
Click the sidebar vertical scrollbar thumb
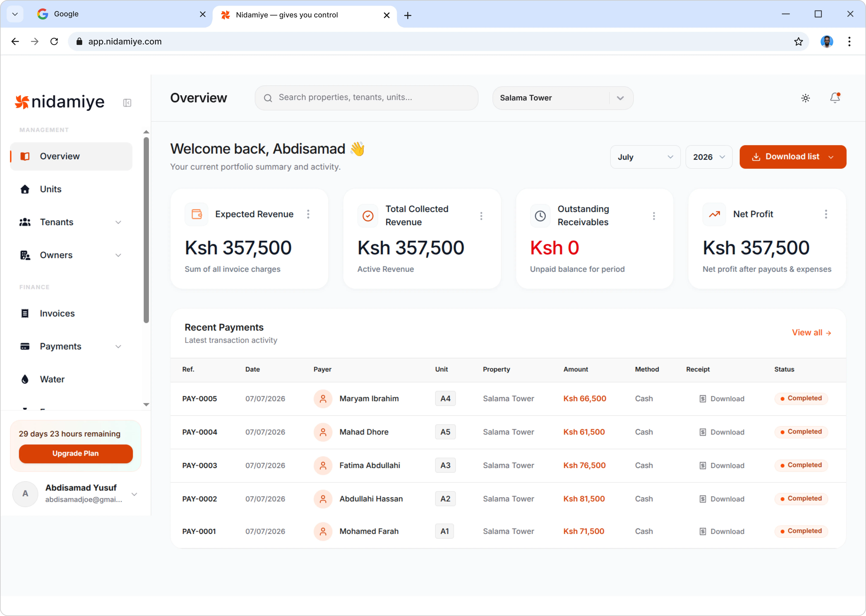(x=146, y=230)
